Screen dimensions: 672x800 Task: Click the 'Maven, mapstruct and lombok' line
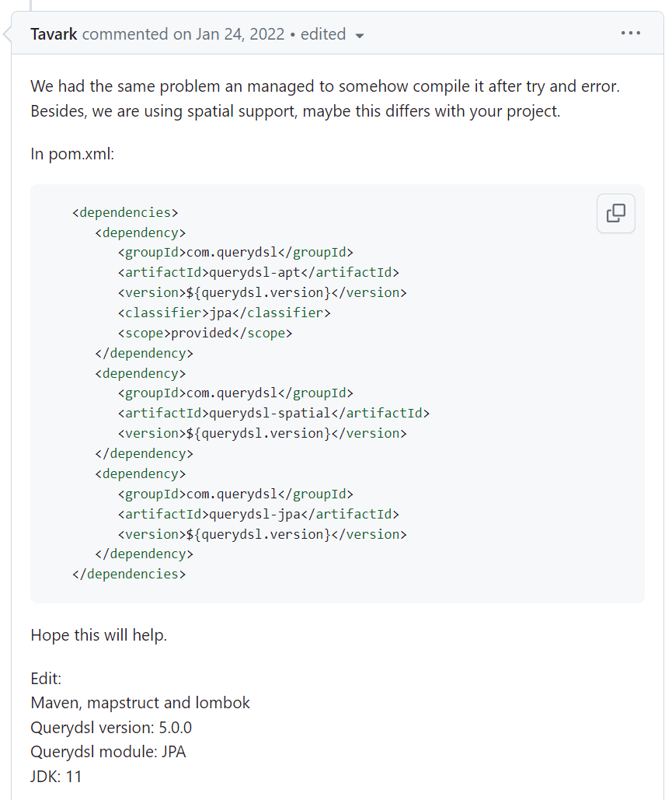pyautogui.click(x=140, y=703)
